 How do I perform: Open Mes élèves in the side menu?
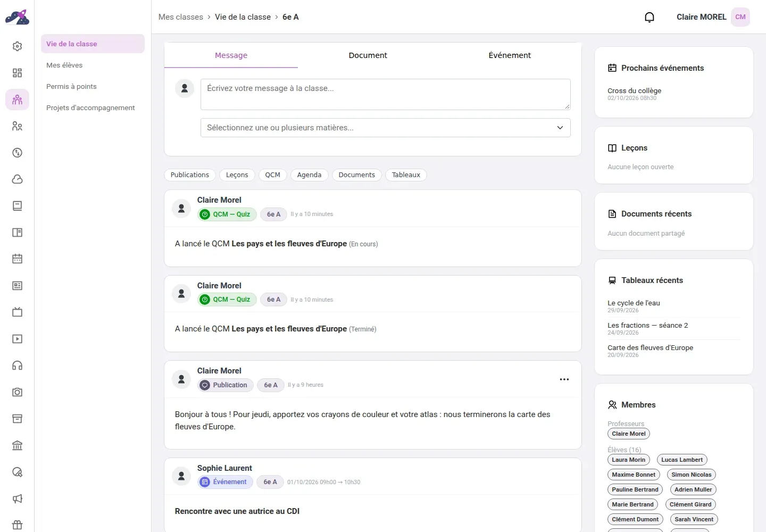click(93, 65)
